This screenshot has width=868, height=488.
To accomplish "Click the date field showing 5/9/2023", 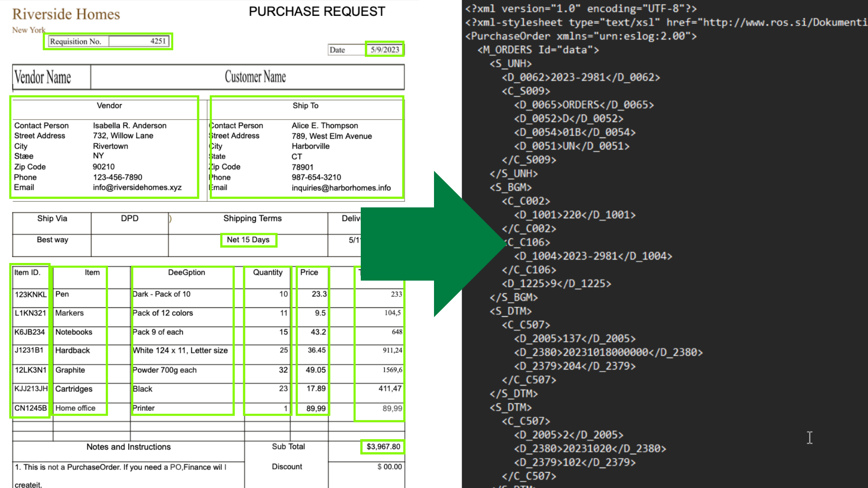I will (385, 50).
